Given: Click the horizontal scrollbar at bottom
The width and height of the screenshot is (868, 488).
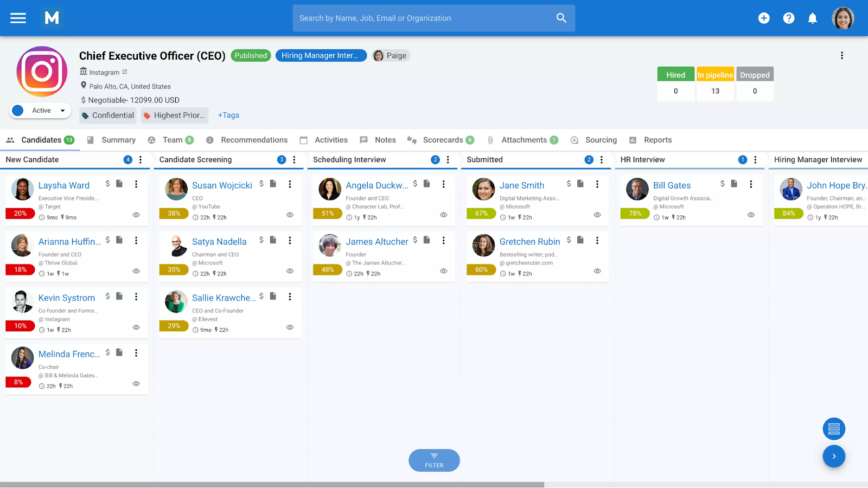Looking at the screenshot, I should (271, 485).
